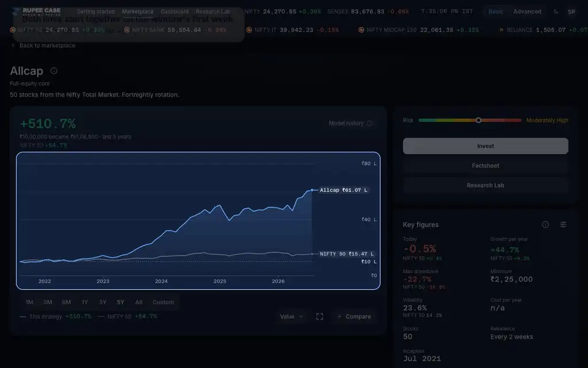Click the RELIANCE ticker icon
Image resolution: width=588 pixels, height=368 pixels.
coord(501,30)
